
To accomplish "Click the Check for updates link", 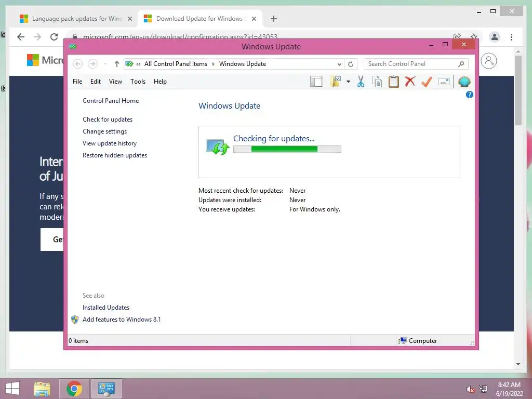I will [x=108, y=119].
